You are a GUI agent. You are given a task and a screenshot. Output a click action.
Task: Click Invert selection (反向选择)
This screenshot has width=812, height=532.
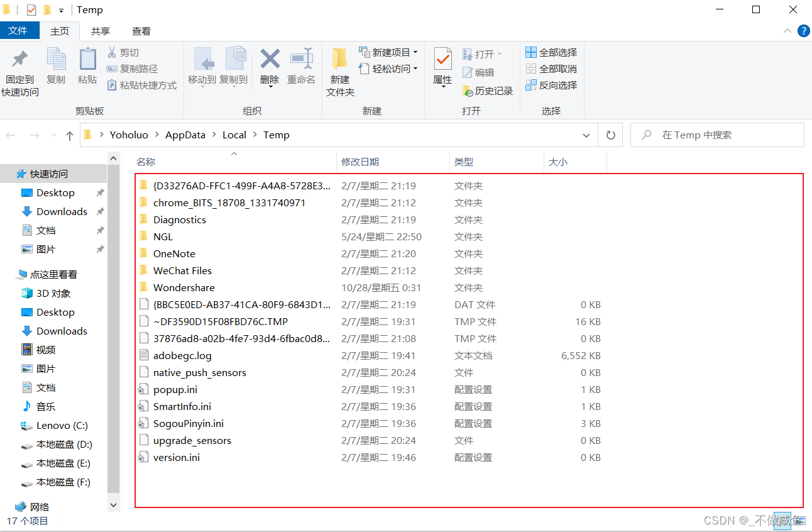click(x=551, y=85)
